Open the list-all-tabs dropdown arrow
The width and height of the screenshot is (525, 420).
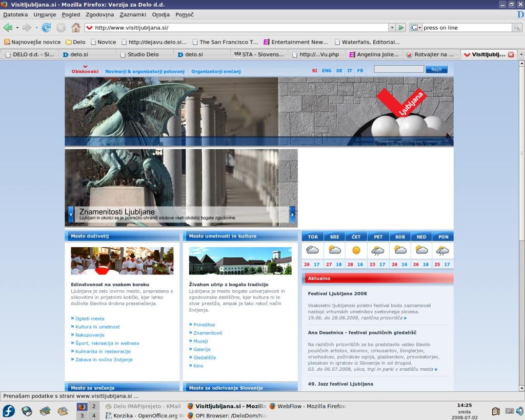[x=521, y=54]
